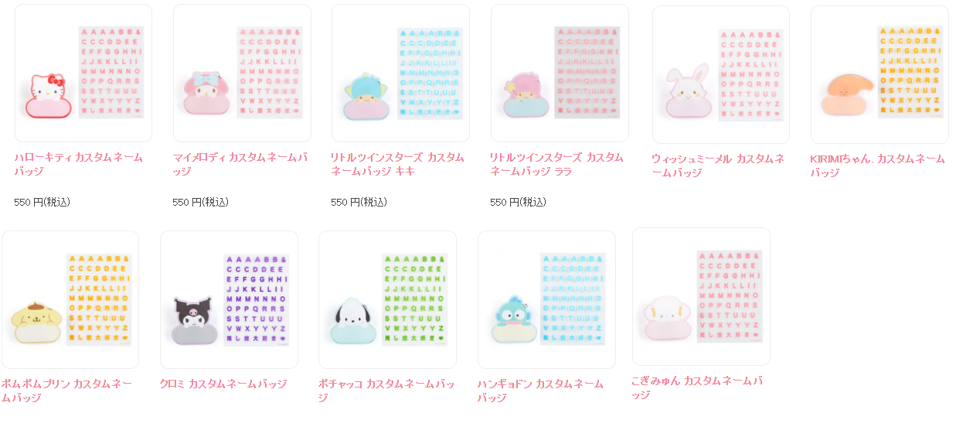Open the リトルツインスターズ ララ badge link
Viewport: 980px width, 437px height.
(556, 164)
